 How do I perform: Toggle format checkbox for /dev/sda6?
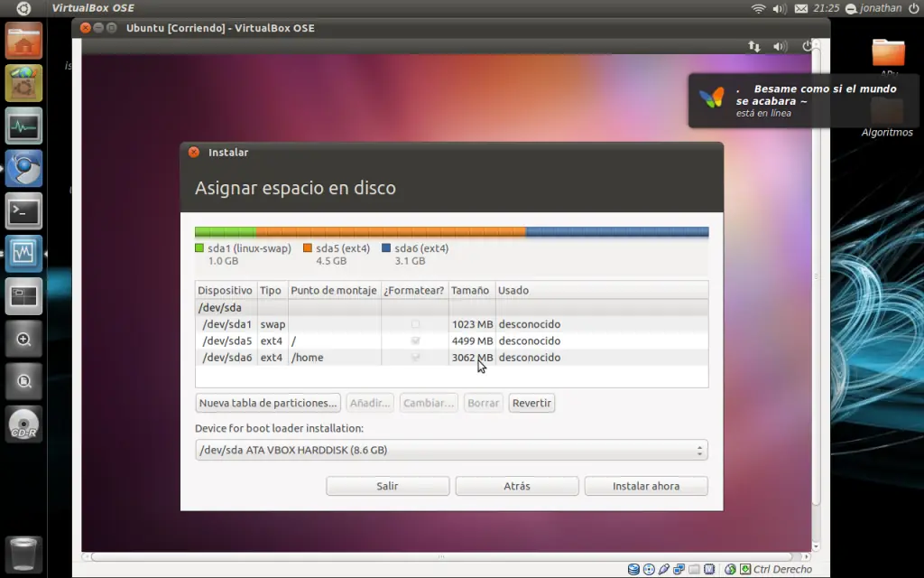tap(415, 357)
